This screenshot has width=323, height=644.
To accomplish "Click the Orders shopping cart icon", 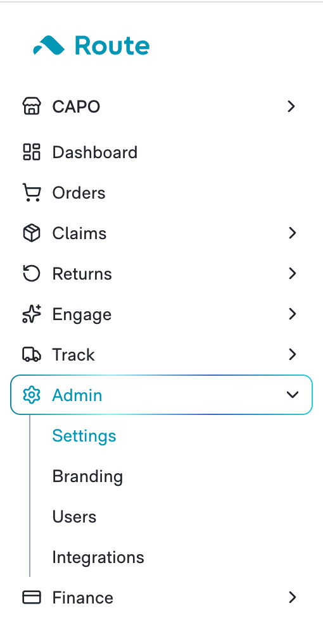I will 31,192.
